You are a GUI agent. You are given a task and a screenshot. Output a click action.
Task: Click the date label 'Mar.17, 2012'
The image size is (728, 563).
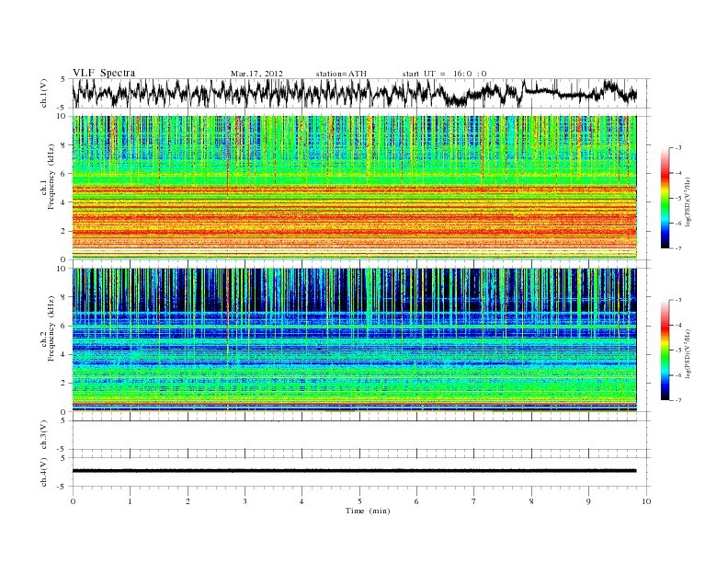click(256, 74)
